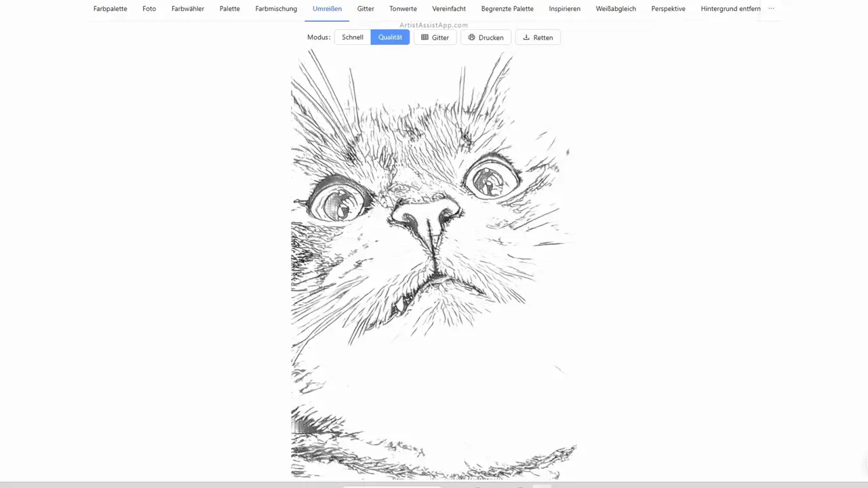Download the outline using Retten button

538,37
